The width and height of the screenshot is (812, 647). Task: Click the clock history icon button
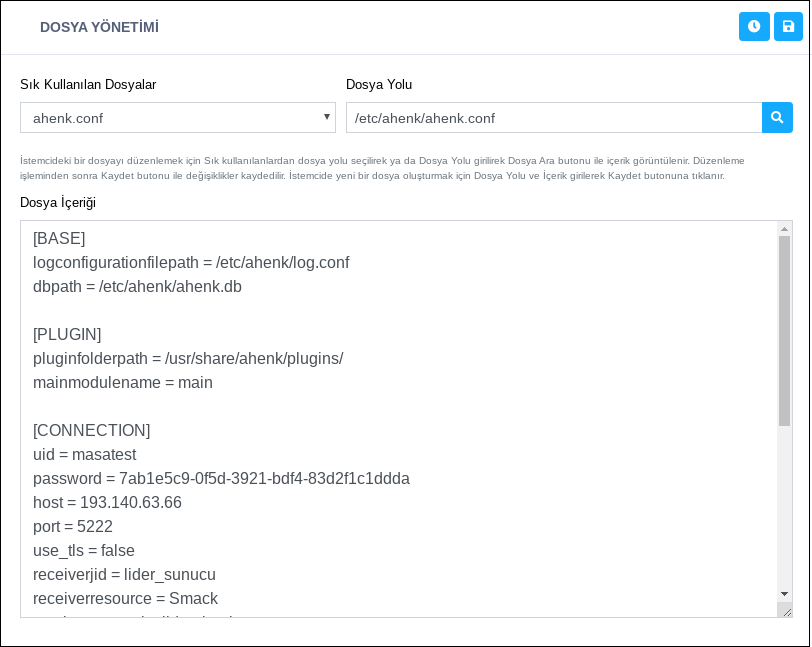click(754, 27)
